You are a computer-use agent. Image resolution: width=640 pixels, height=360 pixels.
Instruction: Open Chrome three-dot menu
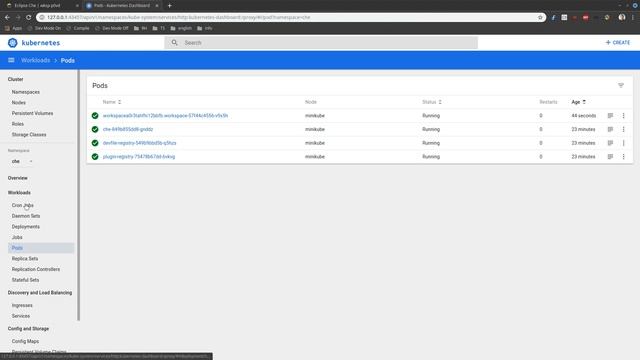[x=633, y=17]
